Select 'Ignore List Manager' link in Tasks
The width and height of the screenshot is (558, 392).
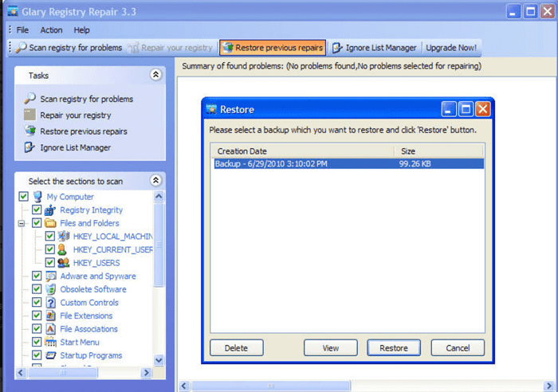click(x=75, y=147)
